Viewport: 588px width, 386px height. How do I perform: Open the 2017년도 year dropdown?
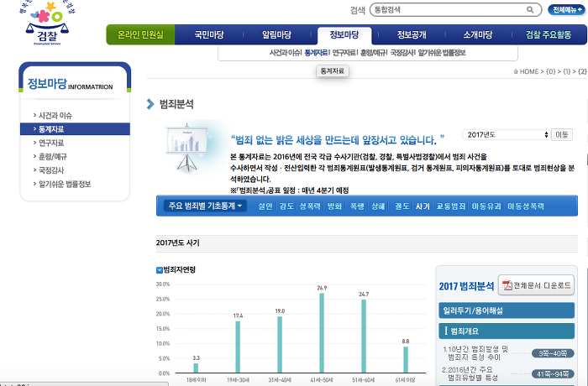coord(507,134)
